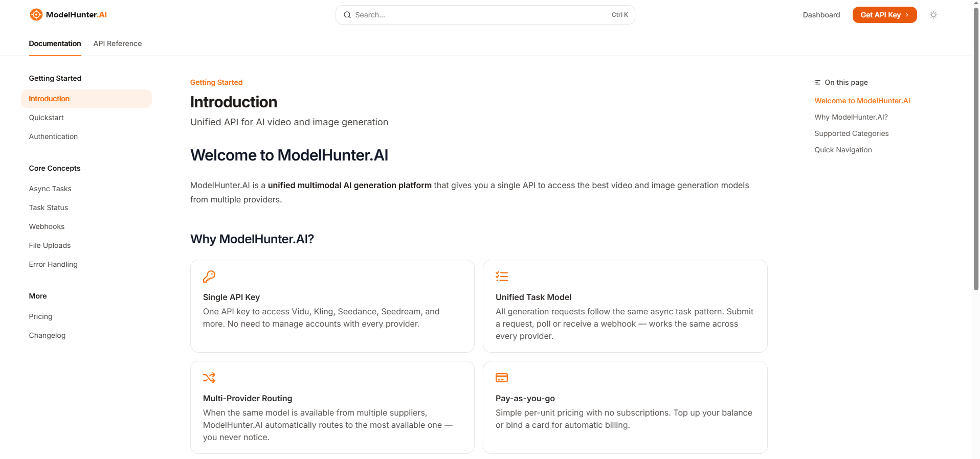Open the Dashboard link
The height and width of the screenshot is (459, 980).
point(821,15)
